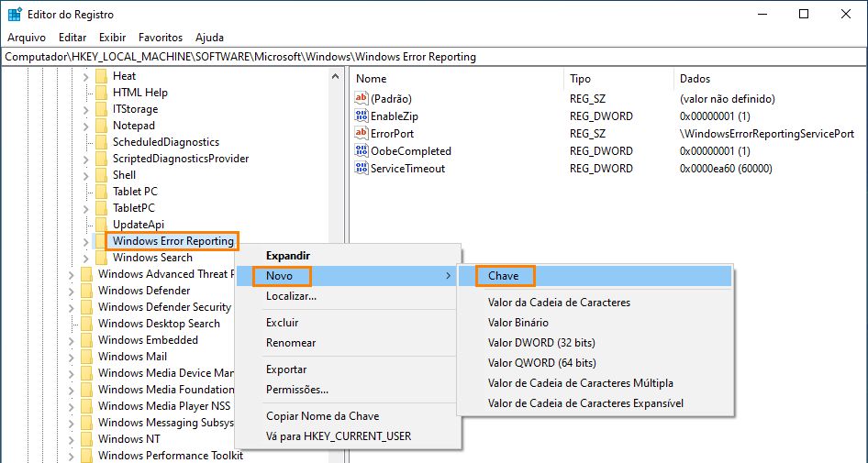Click the Windows NT folder icon
Screen dimensions: 868x463
pos(87,439)
